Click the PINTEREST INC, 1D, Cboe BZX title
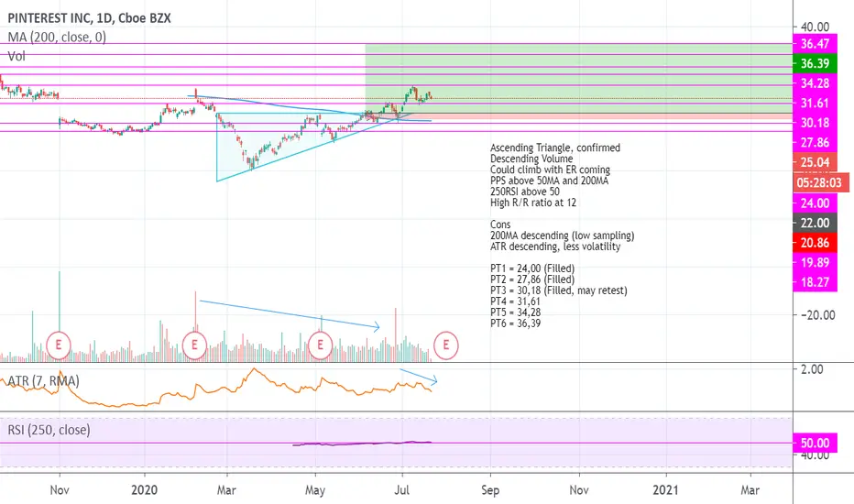The width and height of the screenshot is (854, 504). [x=89, y=18]
